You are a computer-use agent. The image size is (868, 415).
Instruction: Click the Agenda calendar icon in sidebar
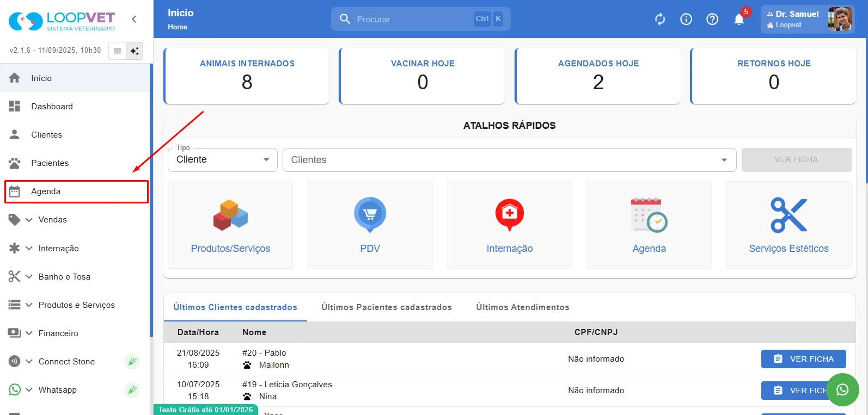pos(15,191)
